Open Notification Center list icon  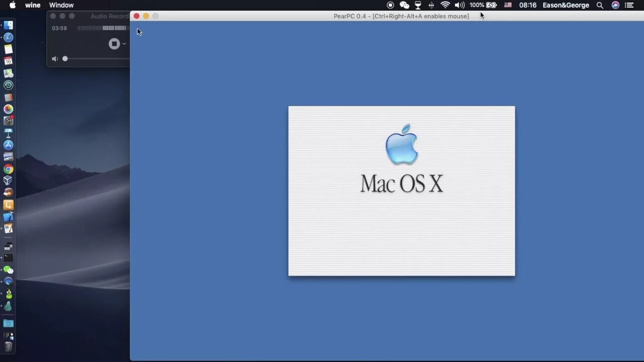tap(629, 5)
